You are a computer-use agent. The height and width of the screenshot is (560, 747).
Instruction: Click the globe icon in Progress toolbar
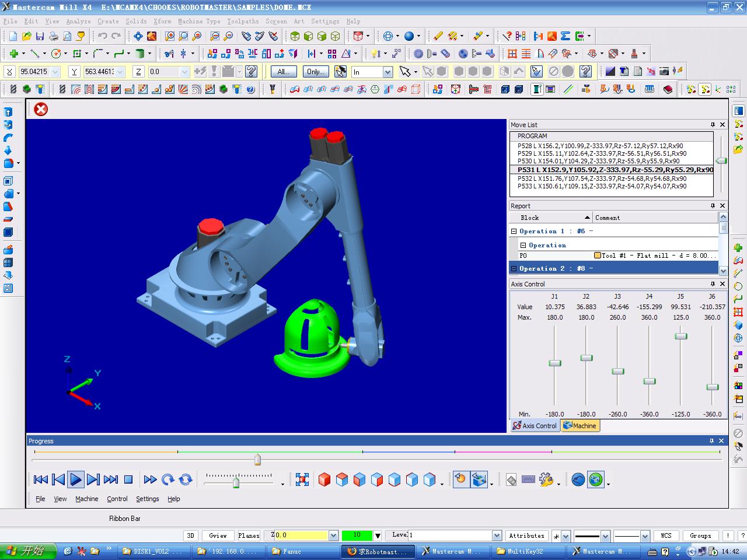[596, 480]
